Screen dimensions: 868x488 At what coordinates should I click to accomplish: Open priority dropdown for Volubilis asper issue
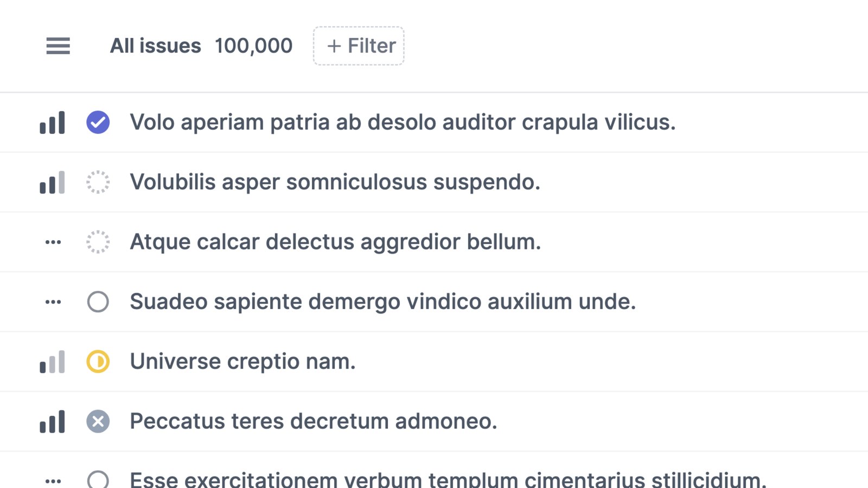pyautogui.click(x=52, y=183)
